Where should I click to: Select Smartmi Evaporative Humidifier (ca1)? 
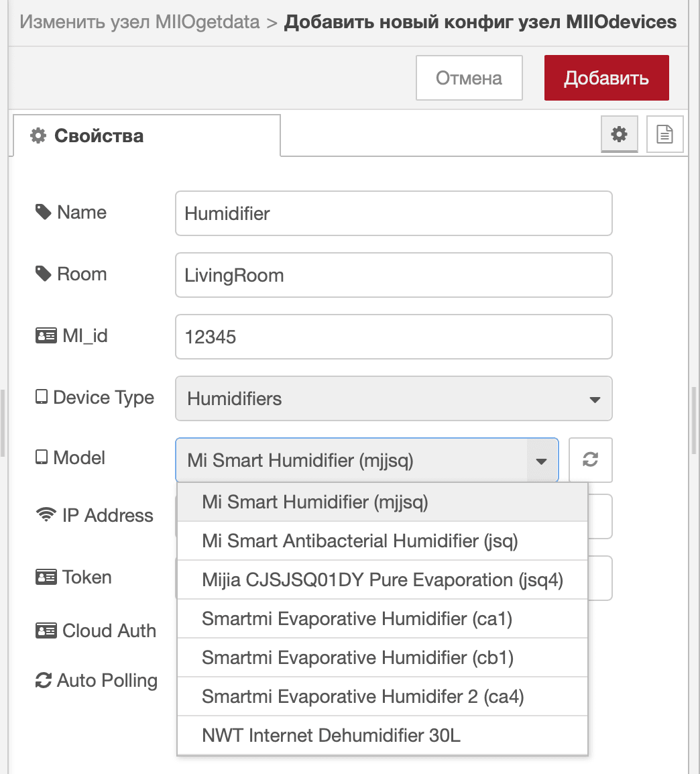coord(382,618)
